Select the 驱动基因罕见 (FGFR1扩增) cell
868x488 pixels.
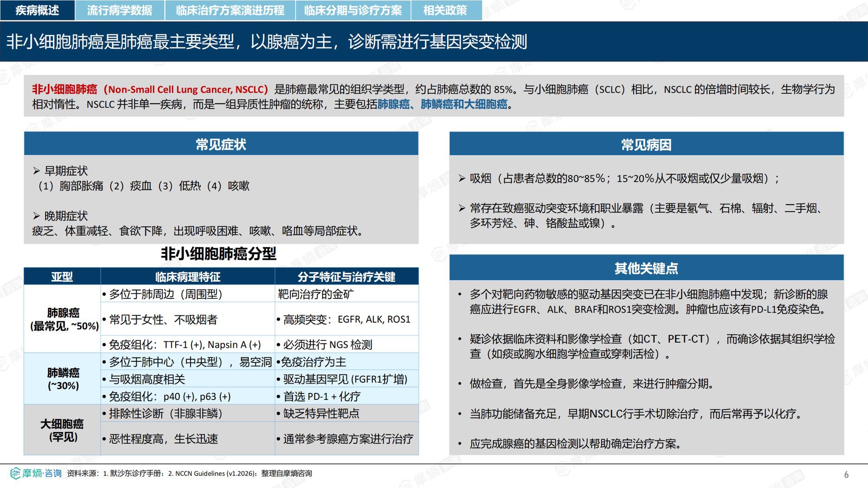(x=346, y=379)
